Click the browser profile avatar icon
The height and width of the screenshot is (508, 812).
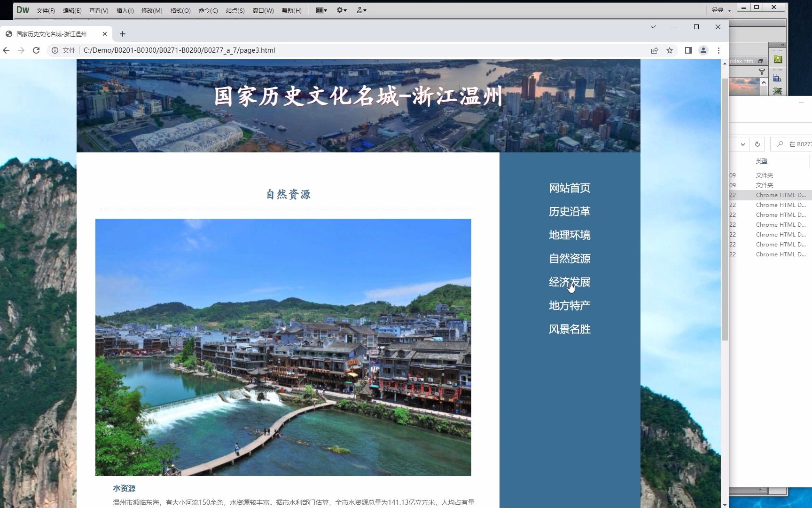703,50
